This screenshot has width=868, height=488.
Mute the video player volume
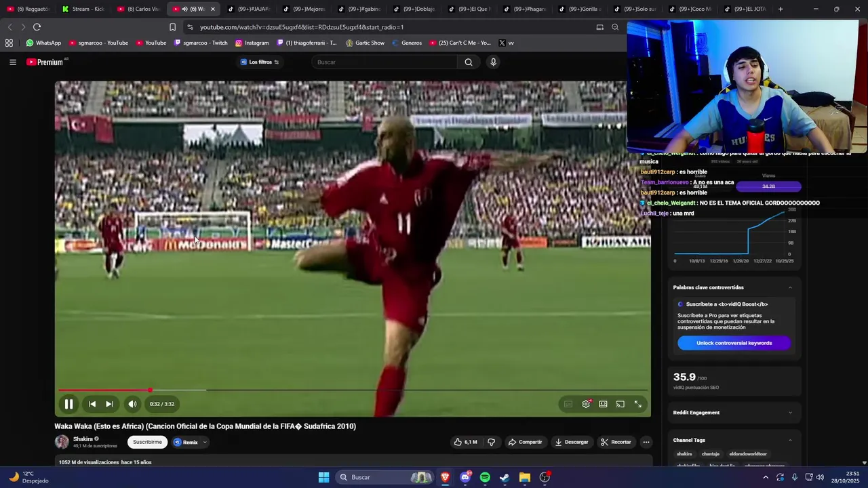pos(132,404)
